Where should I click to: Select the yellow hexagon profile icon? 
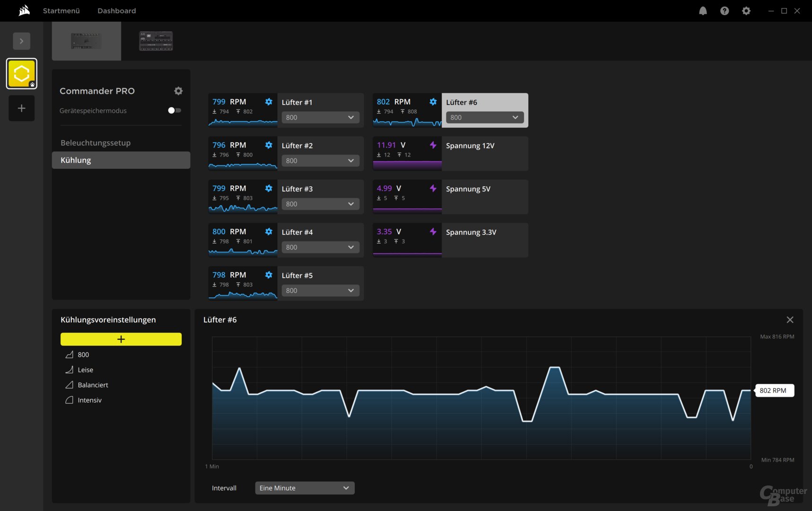[21, 73]
